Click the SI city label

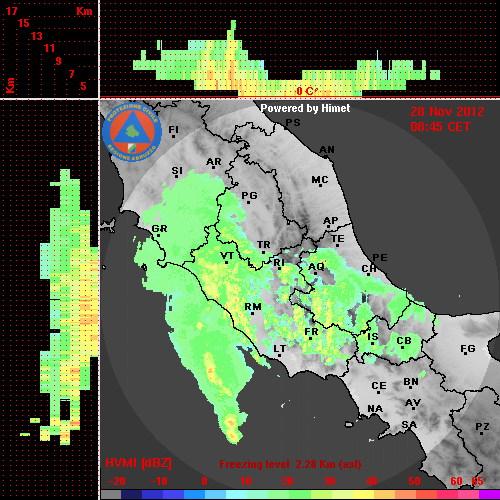point(177,171)
